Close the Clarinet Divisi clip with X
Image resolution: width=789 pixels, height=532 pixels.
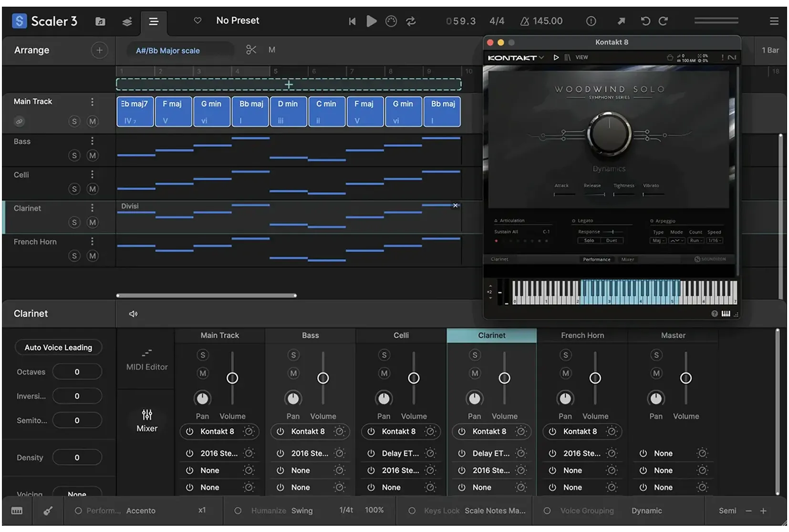pyautogui.click(x=456, y=205)
